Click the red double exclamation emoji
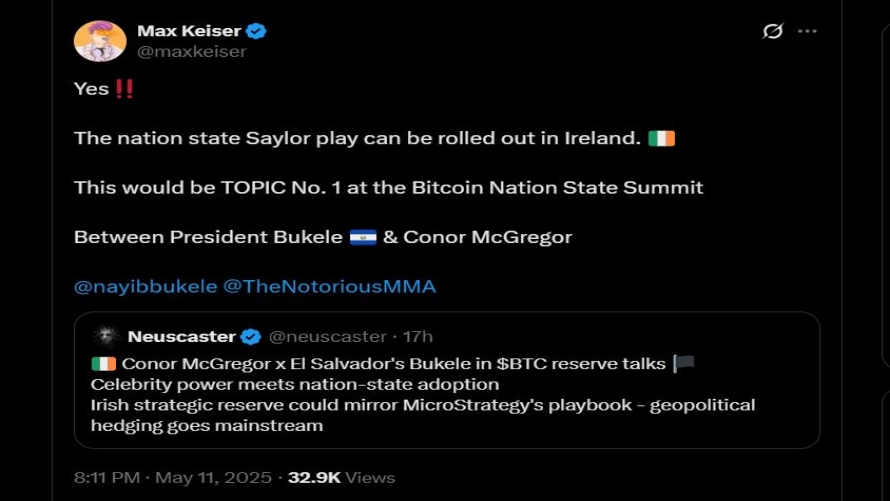Screen dimensions: 890x501 click(124, 88)
